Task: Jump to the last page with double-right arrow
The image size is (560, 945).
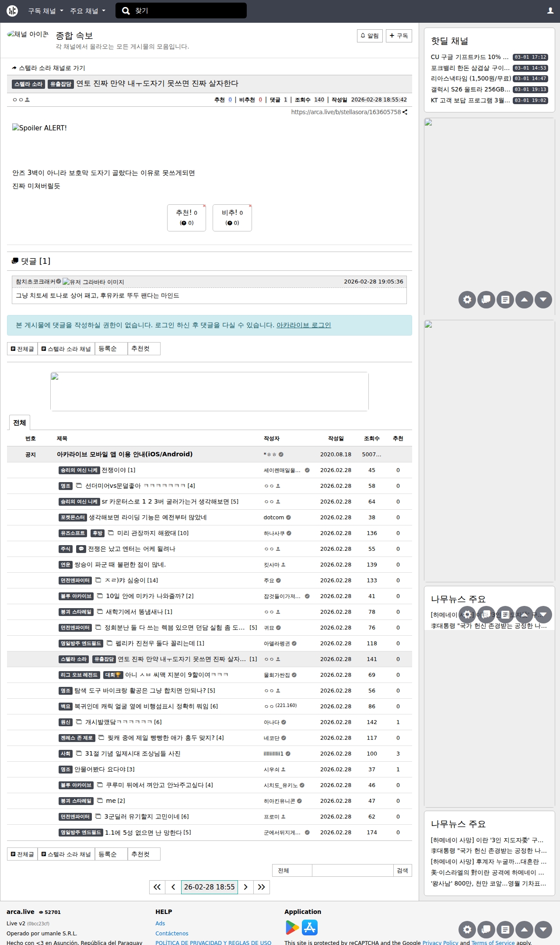Action: (x=262, y=887)
